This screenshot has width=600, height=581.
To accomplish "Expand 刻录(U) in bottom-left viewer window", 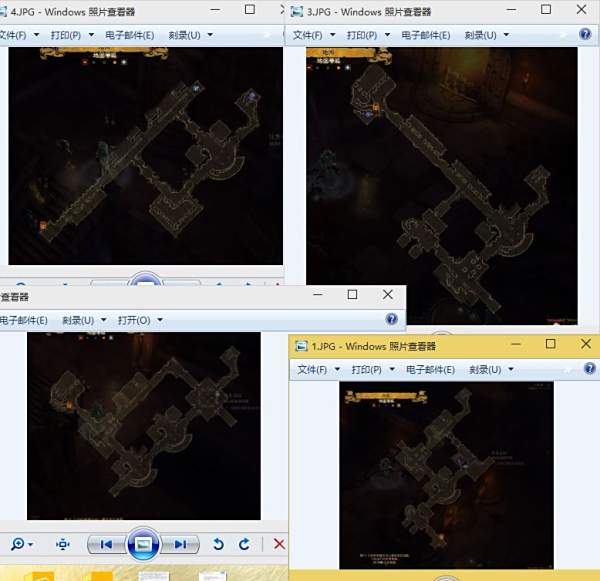I will [x=84, y=320].
